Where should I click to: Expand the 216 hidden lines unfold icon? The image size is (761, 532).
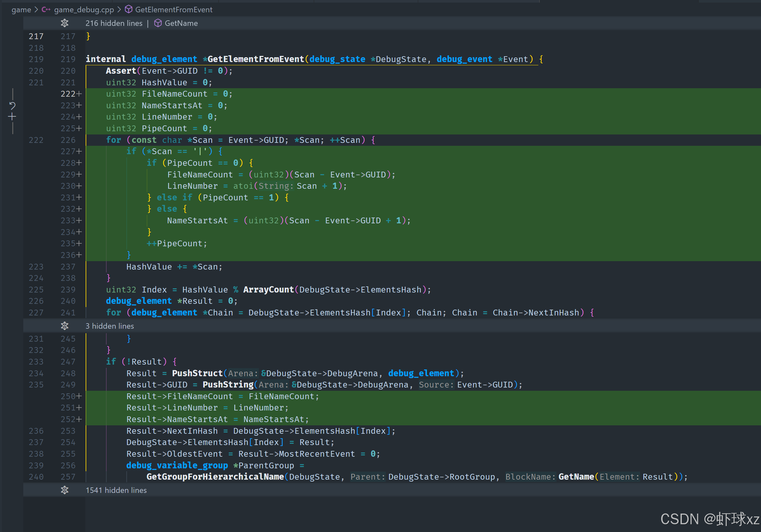(65, 23)
